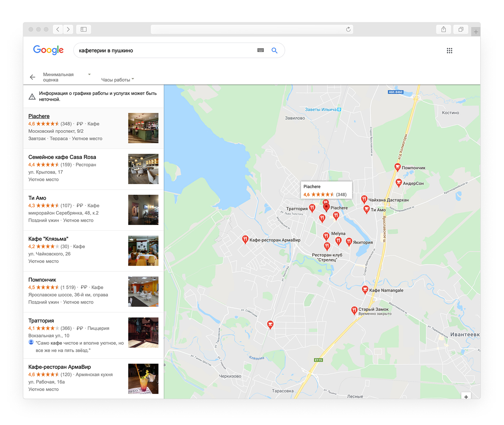Click the Кафе-ресторан АрмаВир map pin
The height and width of the screenshot is (425, 504).
245,239
